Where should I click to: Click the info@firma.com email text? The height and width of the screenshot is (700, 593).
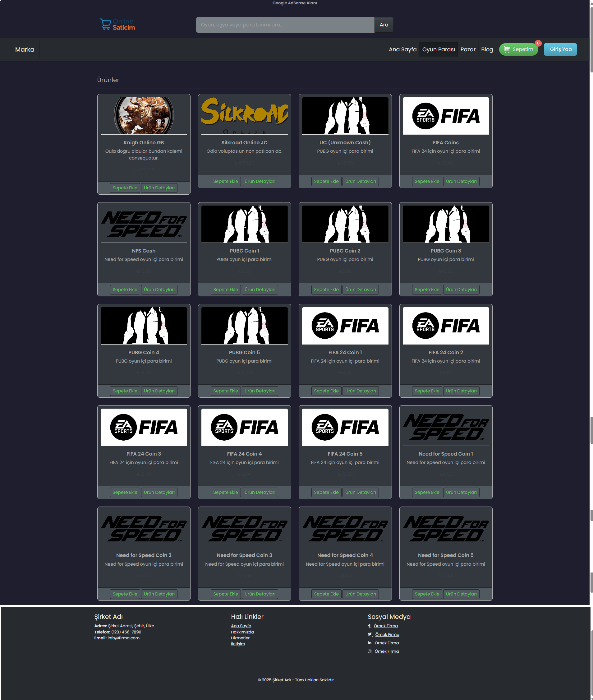point(123,638)
